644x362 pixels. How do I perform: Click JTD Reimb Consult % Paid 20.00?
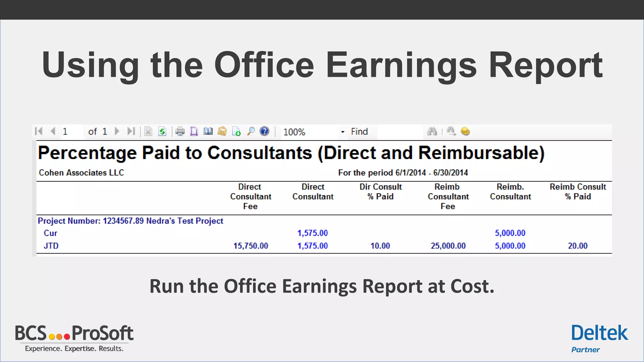pyautogui.click(x=578, y=246)
